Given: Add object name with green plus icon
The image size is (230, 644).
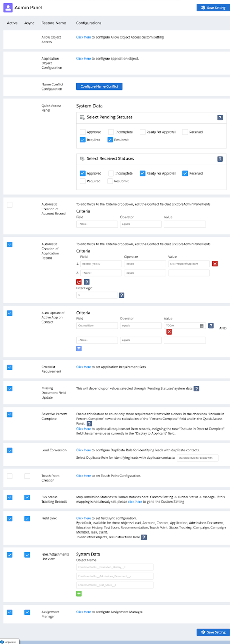Looking at the screenshot, I should (79, 593).
